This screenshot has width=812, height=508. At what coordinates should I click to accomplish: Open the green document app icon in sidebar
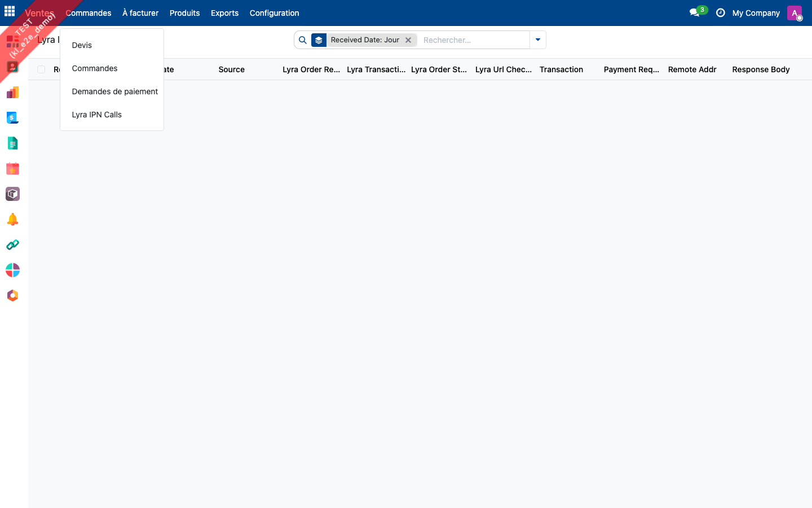coord(12,143)
